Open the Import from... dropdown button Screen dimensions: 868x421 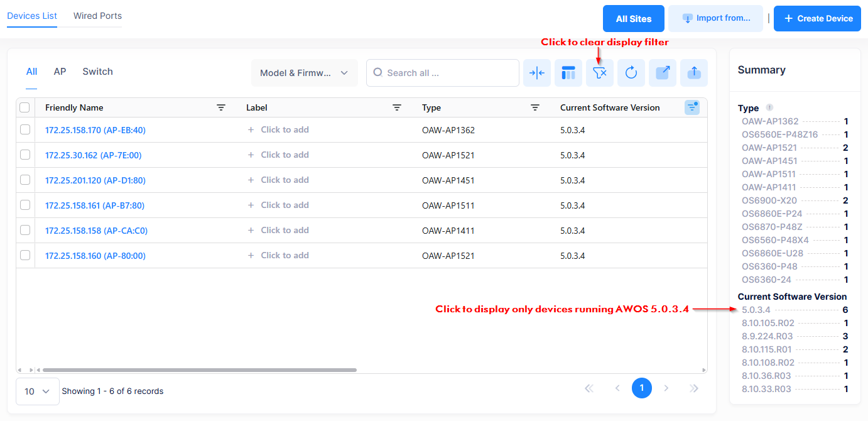point(715,18)
